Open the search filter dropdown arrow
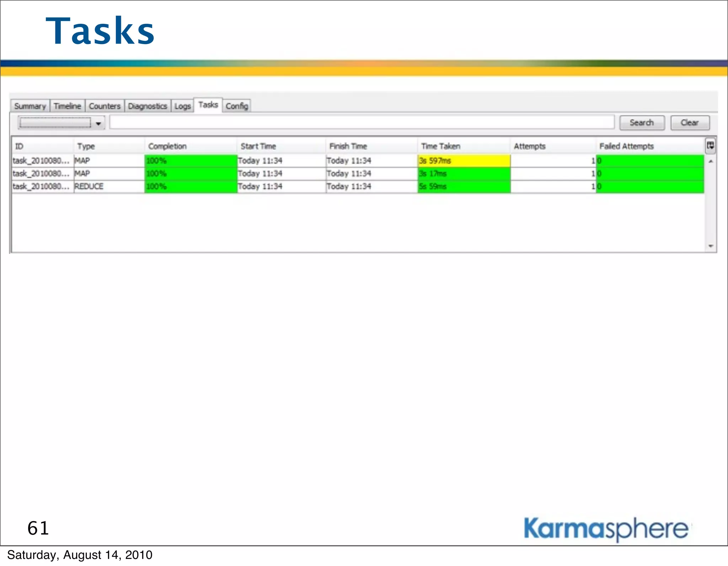 tap(98, 123)
